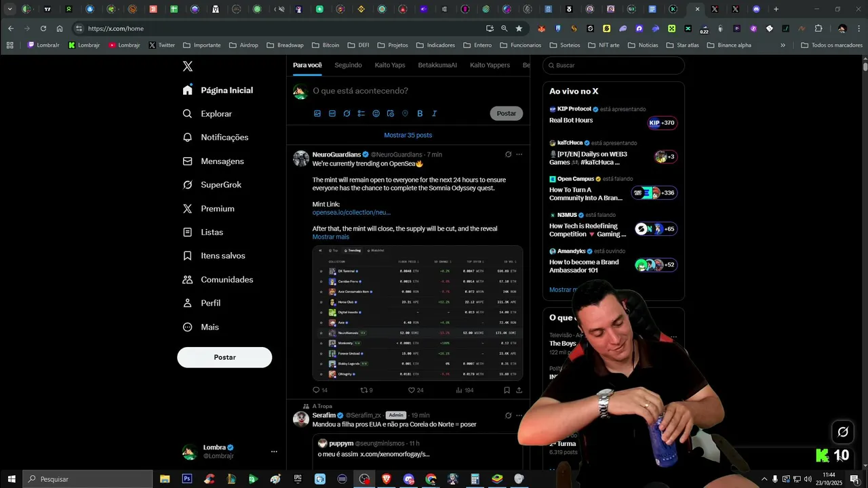
Task: Switch to the Para você tab
Action: (x=307, y=65)
